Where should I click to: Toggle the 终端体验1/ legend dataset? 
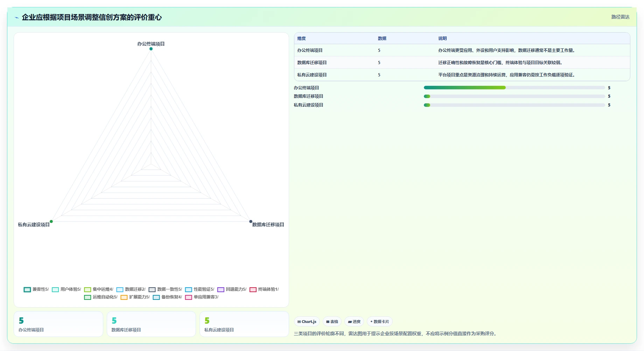tap(264, 289)
